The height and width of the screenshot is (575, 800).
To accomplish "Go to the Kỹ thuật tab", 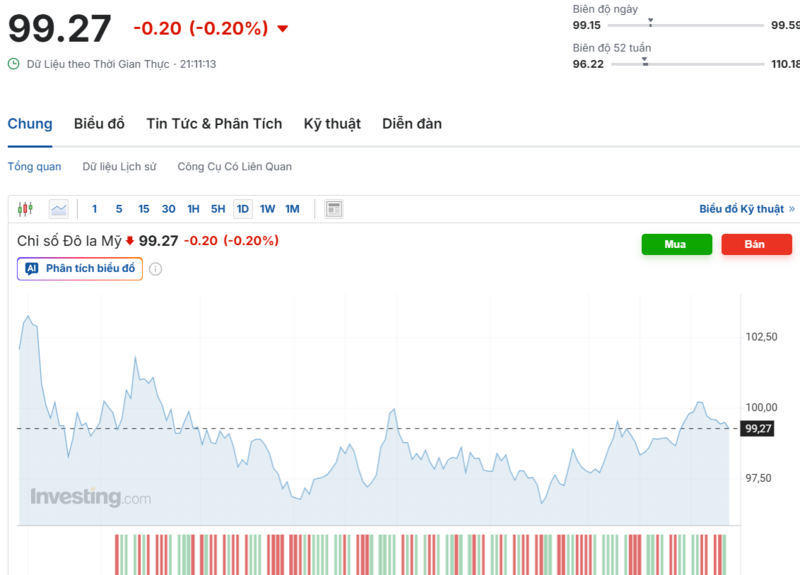I will pyautogui.click(x=332, y=124).
